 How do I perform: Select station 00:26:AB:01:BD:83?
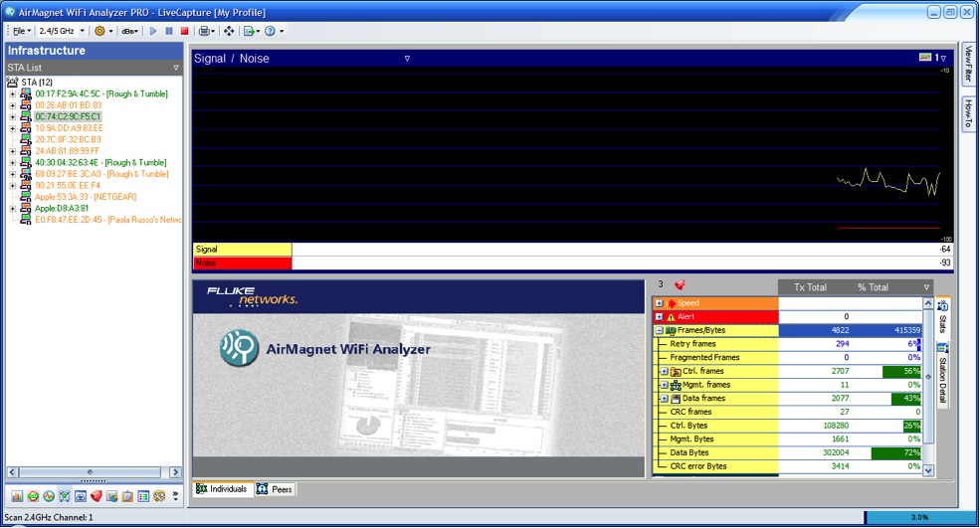pos(68,105)
